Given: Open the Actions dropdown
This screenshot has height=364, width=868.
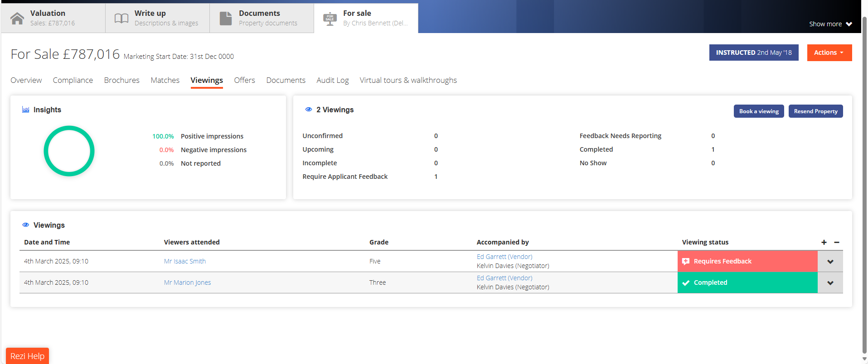Looking at the screenshot, I should (829, 53).
